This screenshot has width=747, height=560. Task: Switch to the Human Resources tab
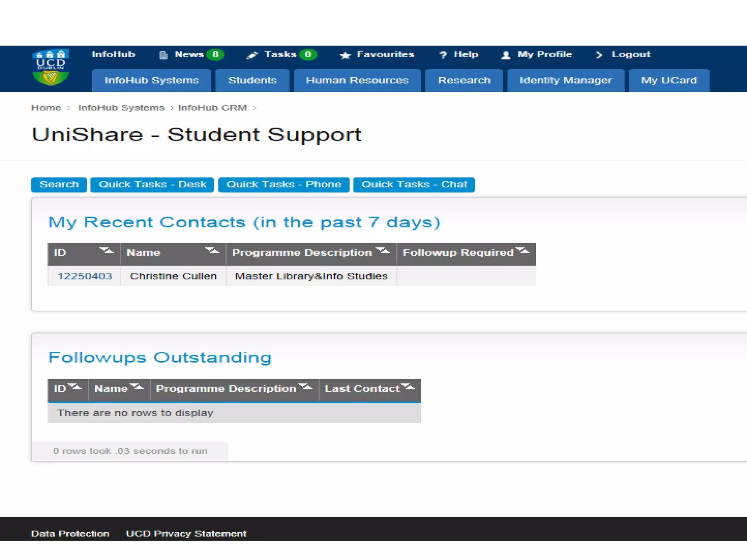point(357,81)
